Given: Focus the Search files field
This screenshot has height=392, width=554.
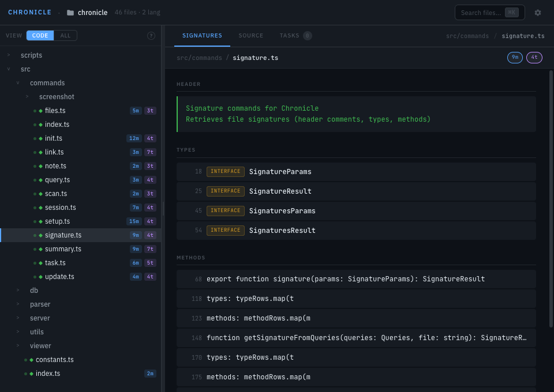Looking at the screenshot, I should click(490, 13).
